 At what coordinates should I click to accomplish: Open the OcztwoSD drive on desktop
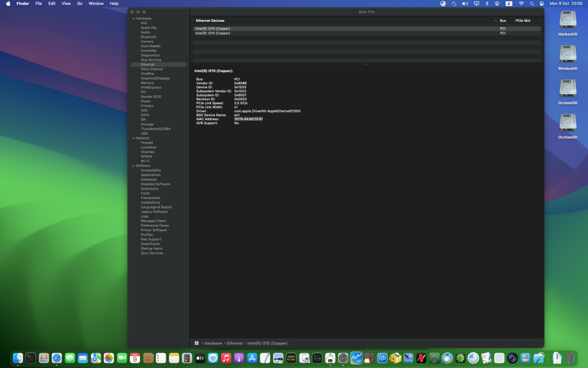(x=567, y=126)
